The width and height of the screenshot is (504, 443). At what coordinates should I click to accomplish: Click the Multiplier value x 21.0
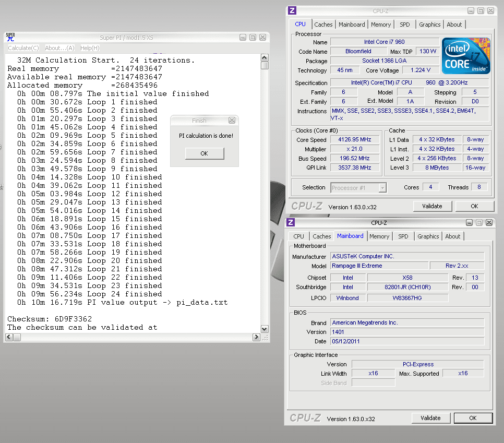[355, 149]
